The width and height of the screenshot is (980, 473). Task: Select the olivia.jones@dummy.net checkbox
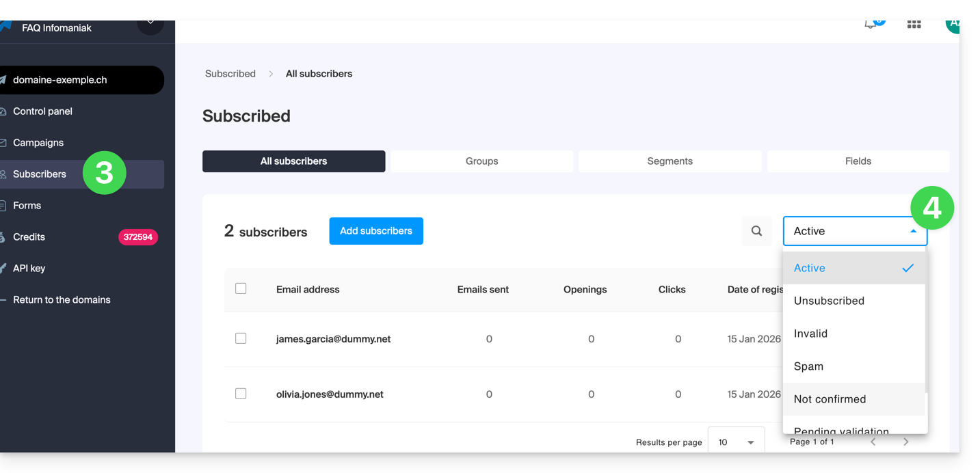point(241,394)
